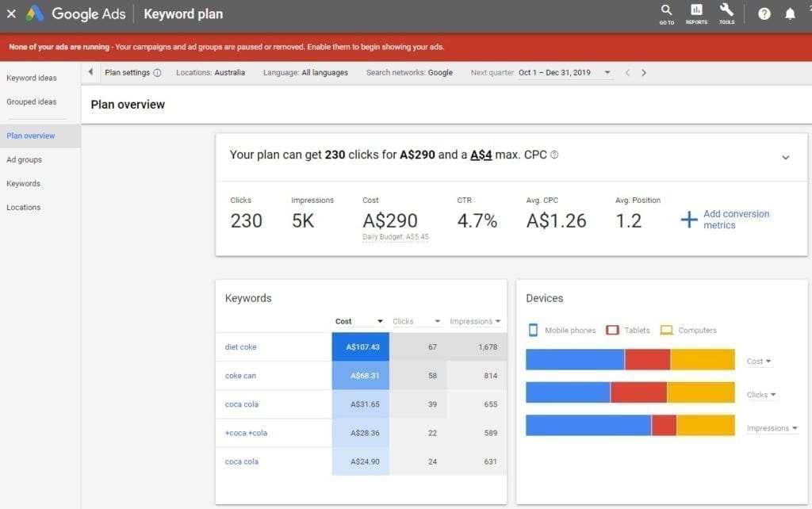812x509 pixels.
Task: Open the coca cola keyword costing A$31.65
Action: [241, 404]
